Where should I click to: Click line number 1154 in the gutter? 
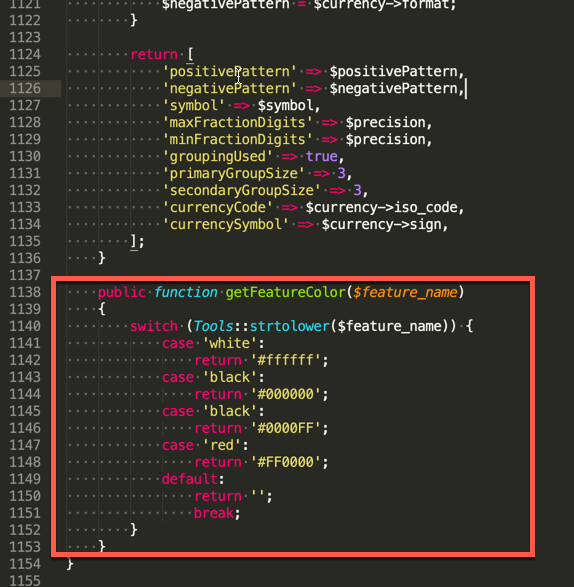25,564
